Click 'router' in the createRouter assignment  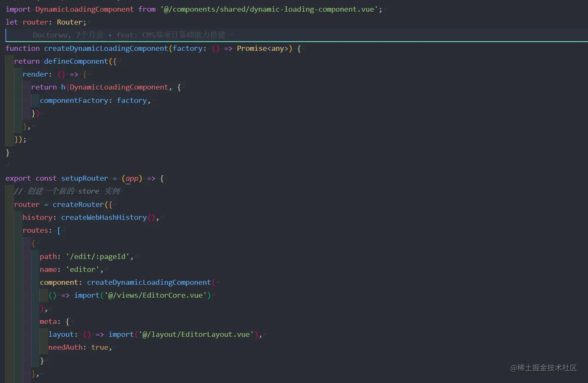coord(27,204)
